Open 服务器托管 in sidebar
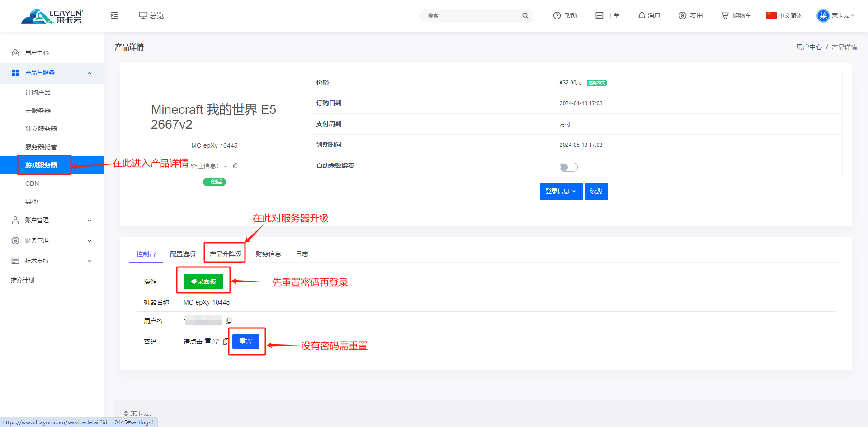 [x=41, y=147]
